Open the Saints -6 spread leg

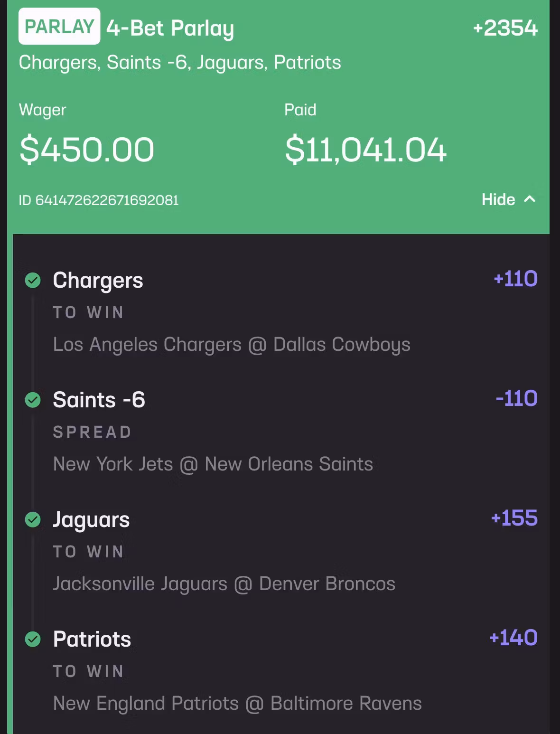[x=99, y=400]
